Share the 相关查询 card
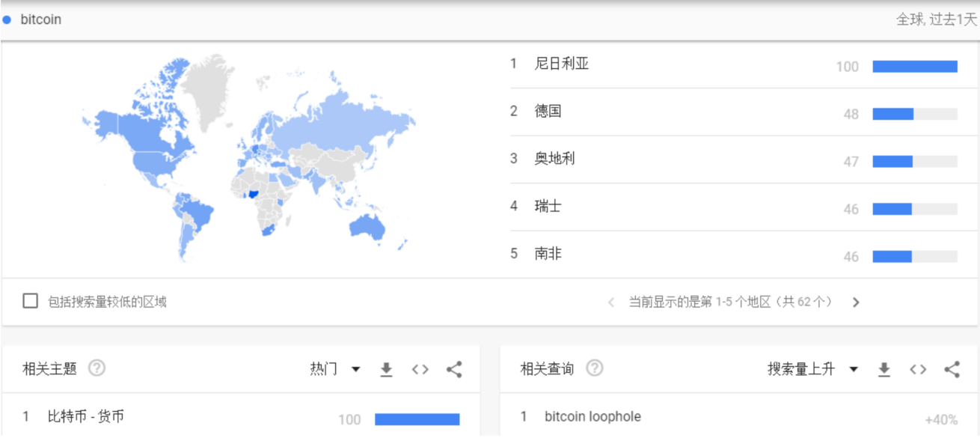The height and width of the screenshot is (441, 980). tap(952, 369)
